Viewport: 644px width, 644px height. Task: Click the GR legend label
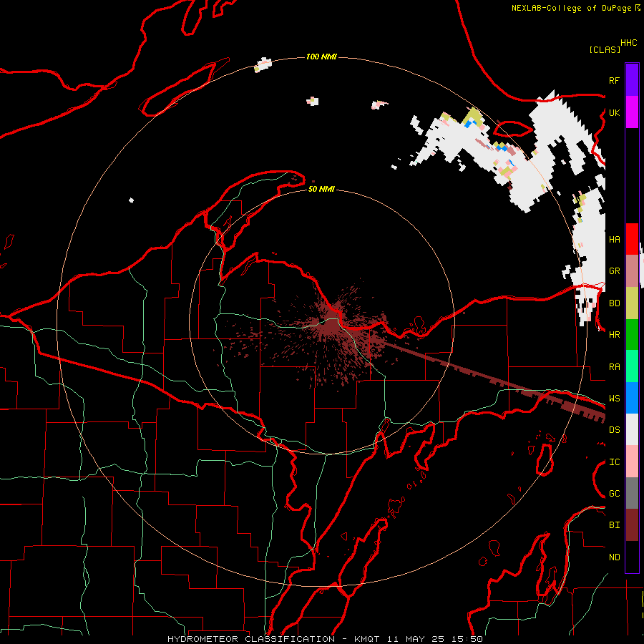click(x=614, y=271)
